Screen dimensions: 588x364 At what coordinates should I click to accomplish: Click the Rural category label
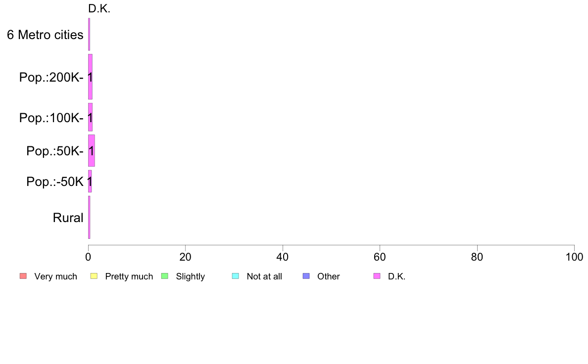tap(68, 218)
